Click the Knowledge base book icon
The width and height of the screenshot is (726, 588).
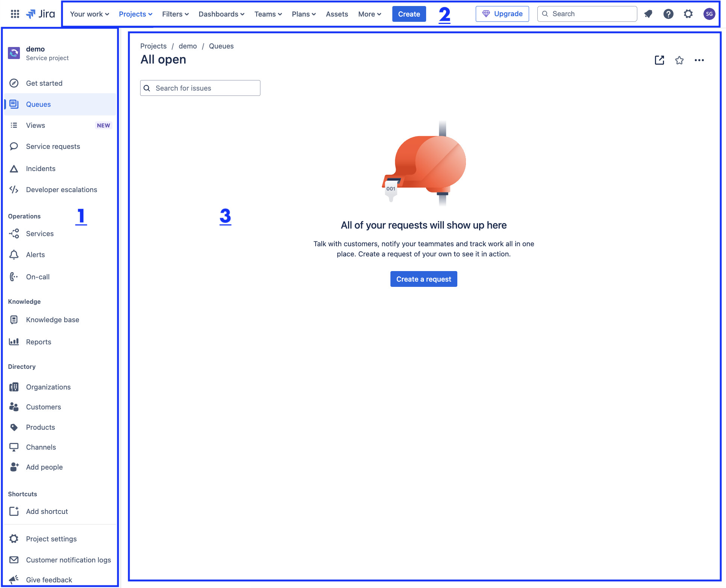pos(14,320)
